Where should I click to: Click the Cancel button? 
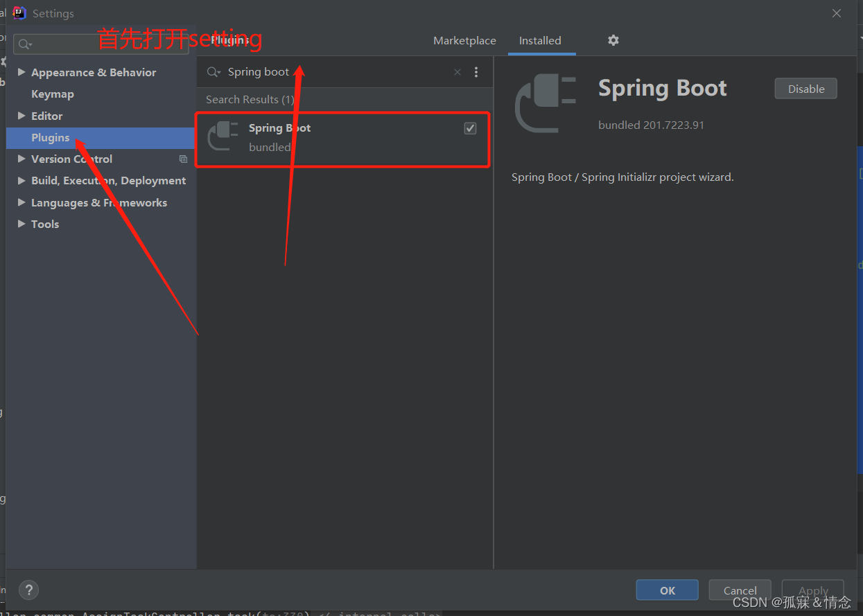(x=740, y=590)
